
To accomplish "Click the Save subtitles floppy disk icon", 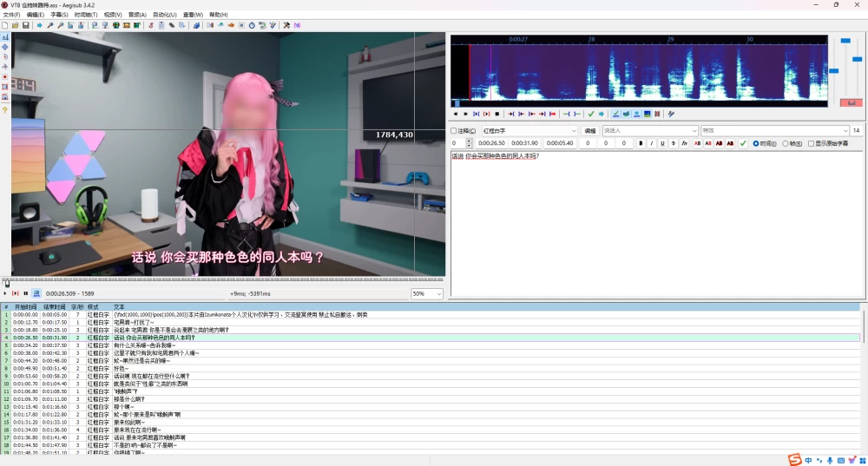I will (25, 25).
